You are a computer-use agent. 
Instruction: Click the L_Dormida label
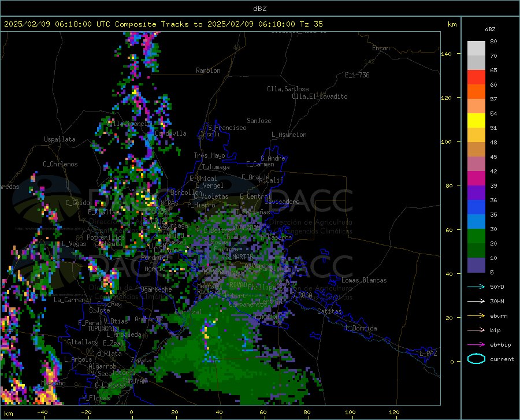tap(361, 328)
